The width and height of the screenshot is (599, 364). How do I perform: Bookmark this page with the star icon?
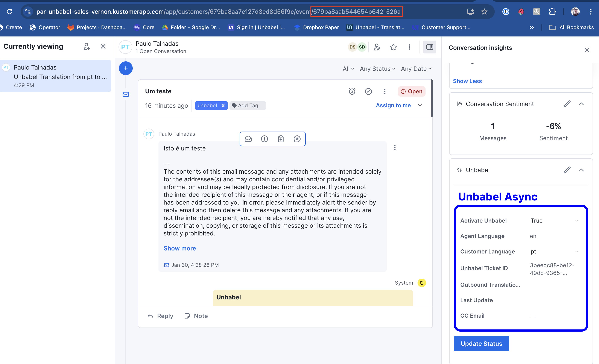[x=484, y=11]
